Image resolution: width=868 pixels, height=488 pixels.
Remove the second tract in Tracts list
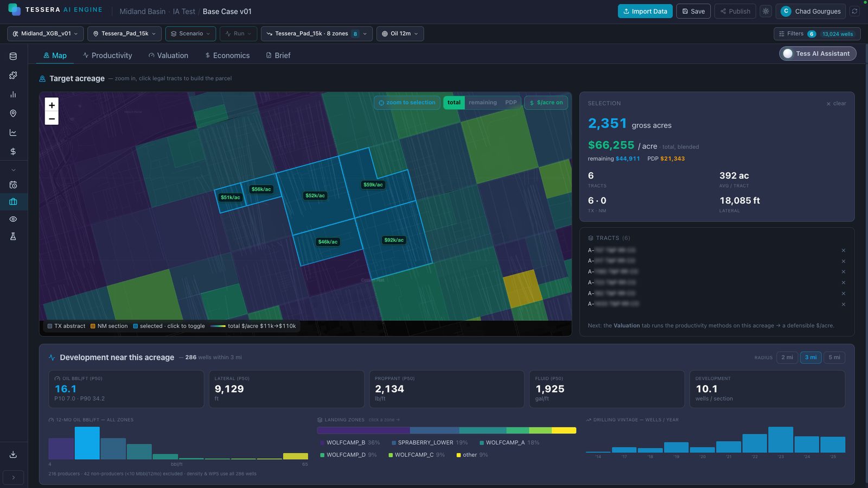tap(843, 261)
